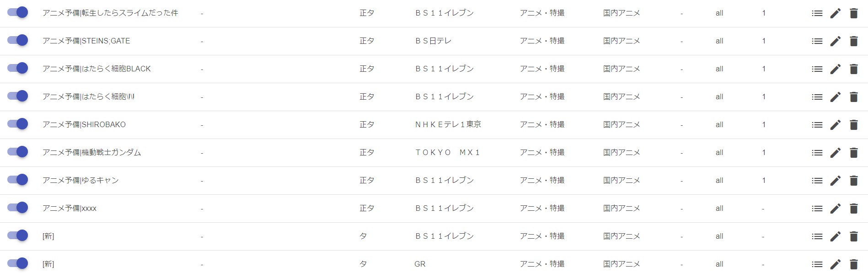Open list icon for ゆるキャン rule
Screen dimensions: 868x273
click(817, 181)
